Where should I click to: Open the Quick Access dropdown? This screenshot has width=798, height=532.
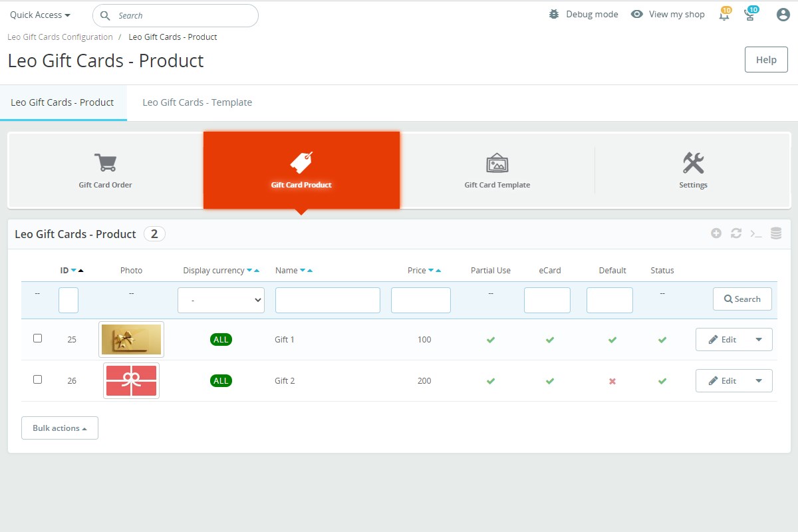point(40,15)
